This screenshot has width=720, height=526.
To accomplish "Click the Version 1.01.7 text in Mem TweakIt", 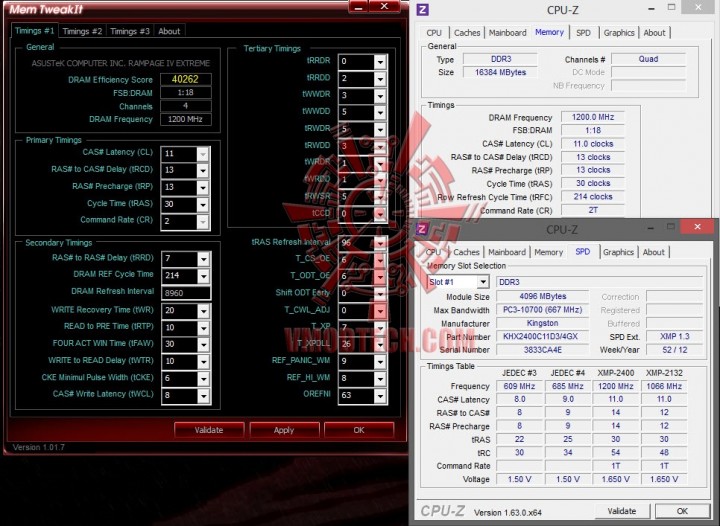I will point(39,447).
